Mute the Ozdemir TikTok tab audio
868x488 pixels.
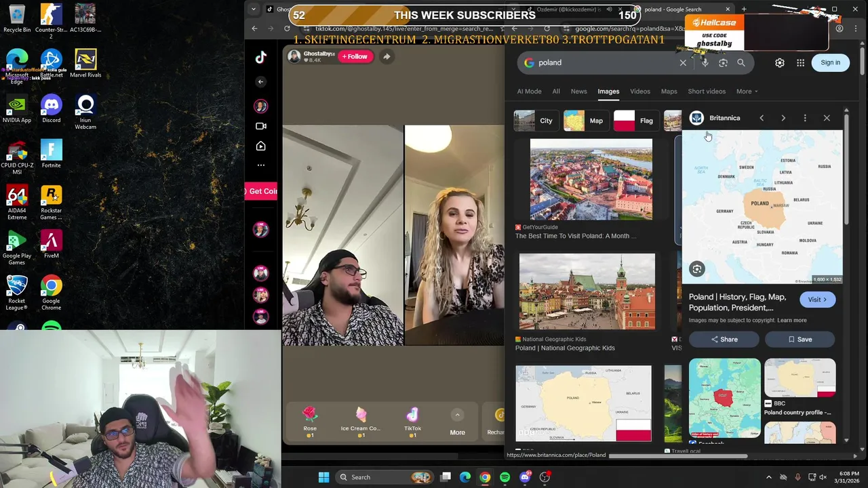pos(609,9)
